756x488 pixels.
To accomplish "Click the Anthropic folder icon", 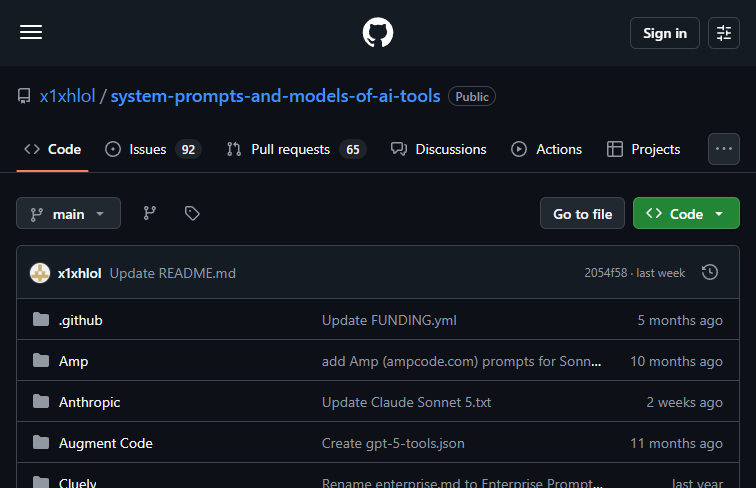I will tap(41, 401).
